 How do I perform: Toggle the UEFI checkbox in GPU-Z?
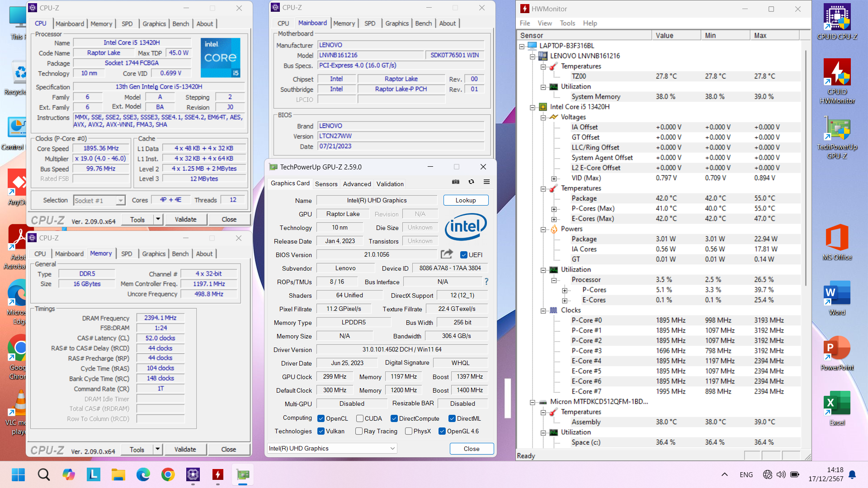pos(463,255)
